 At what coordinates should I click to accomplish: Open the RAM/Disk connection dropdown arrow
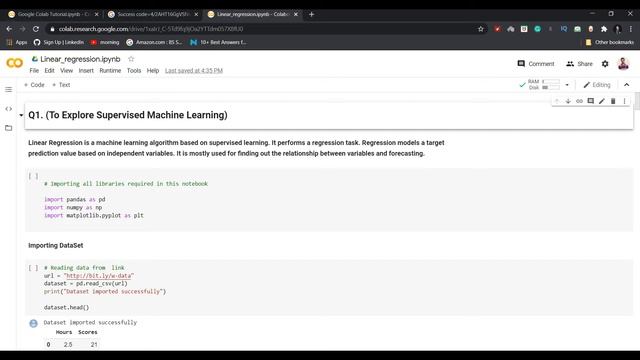tap(567, 85)
